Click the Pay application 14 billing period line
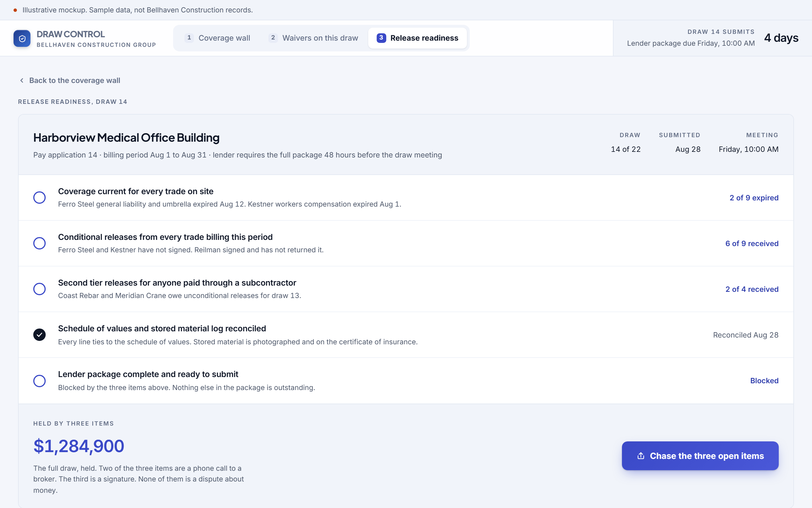The width and height of the screenshot is (812, 508). click(x=238, y=155)
